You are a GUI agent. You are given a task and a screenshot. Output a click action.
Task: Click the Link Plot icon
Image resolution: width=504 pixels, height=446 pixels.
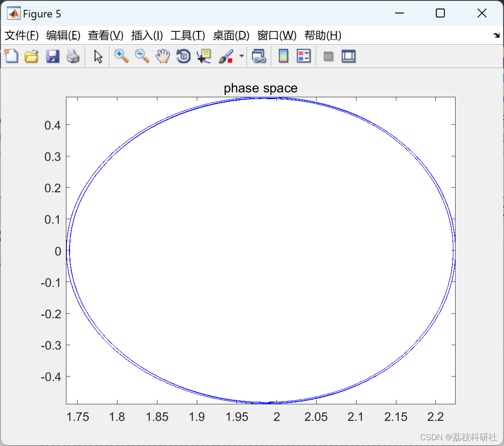(259, 56)
